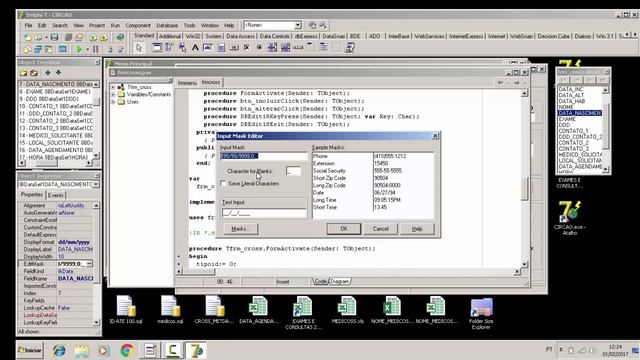Switch to the Diagram tab in editor
This screenshot has height=360, width=640.
pyautogui.click(x=340, y=281)
